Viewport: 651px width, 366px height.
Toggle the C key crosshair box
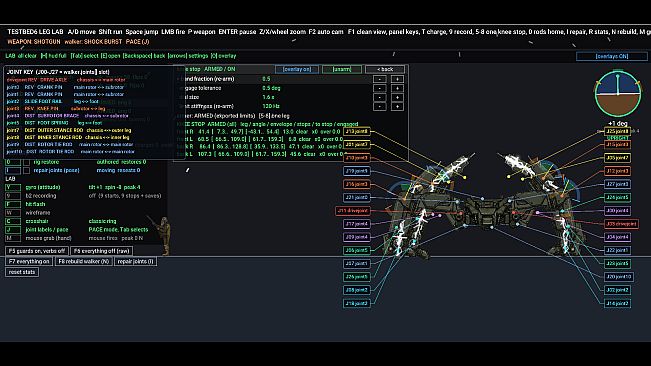(x=12, y=222)
